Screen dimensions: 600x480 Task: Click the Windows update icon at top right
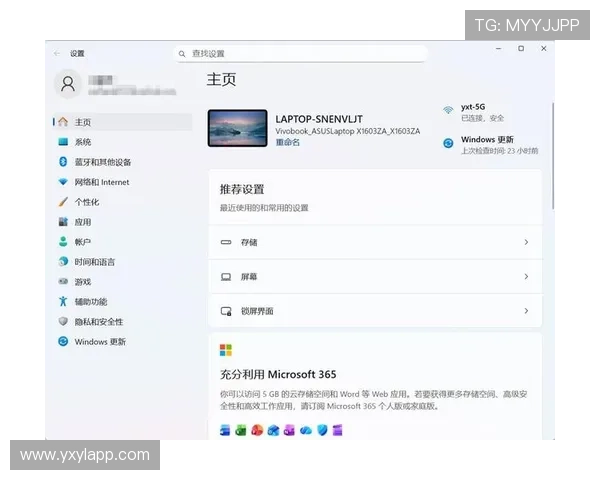pyautogui.click(x=448, y=143)
